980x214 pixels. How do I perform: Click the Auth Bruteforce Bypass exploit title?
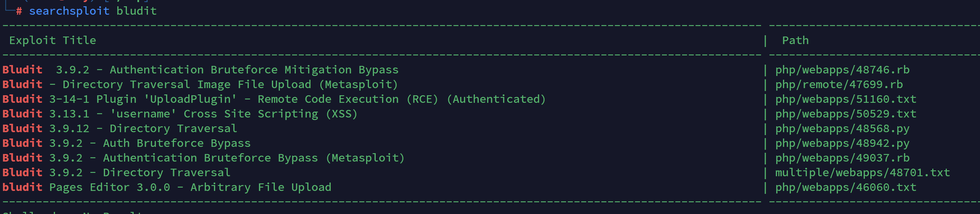click(126, 143)
